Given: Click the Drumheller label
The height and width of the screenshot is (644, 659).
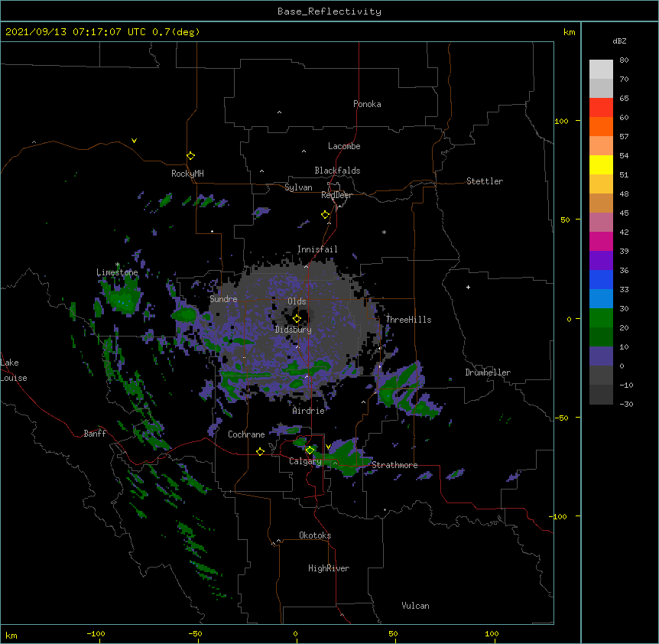Looking at the screenshot, I should 488,372.
